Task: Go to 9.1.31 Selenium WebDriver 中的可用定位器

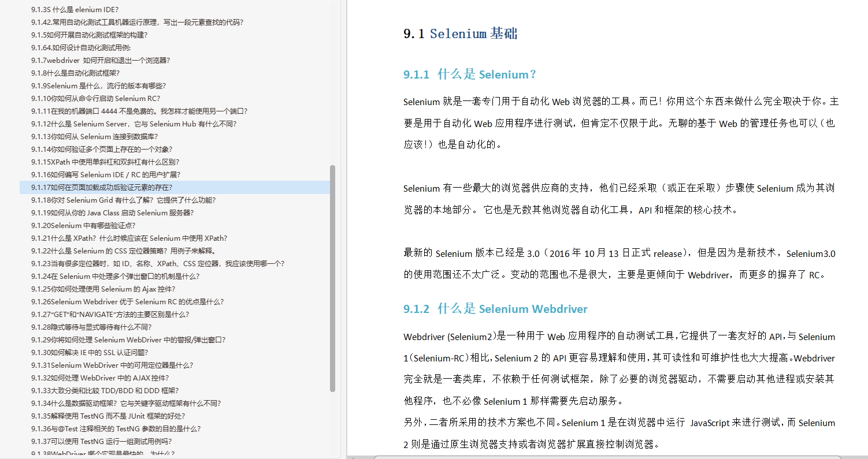Action: [x=112, y=365]
